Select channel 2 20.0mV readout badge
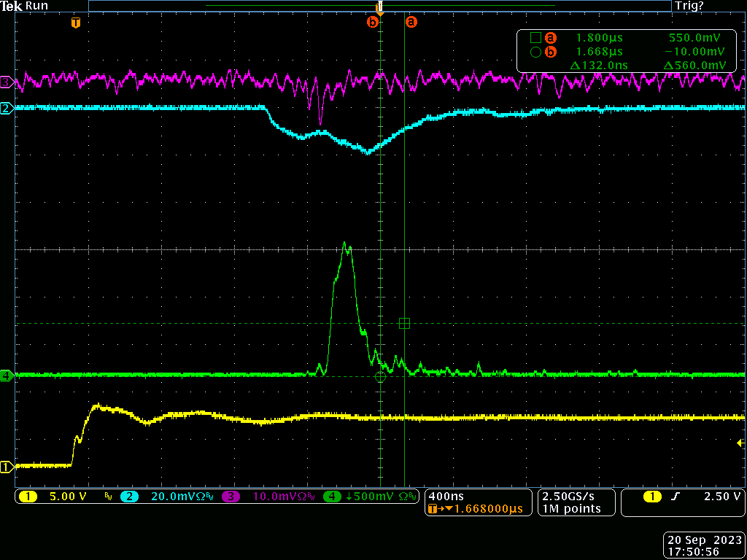The width and height of the screenshot is (747, 560). pyautogui.click(x=167, y=497)
